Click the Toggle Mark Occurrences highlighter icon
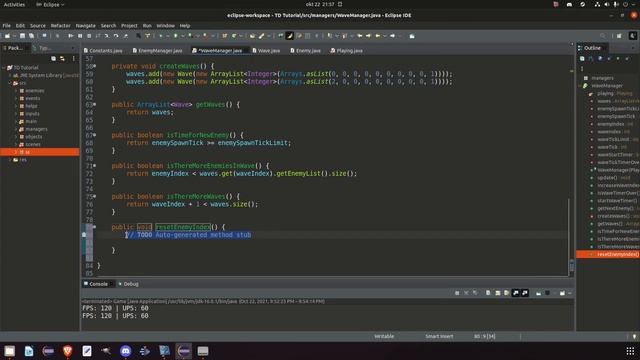Screen dimensions: 640x360 tap(289, 36)
